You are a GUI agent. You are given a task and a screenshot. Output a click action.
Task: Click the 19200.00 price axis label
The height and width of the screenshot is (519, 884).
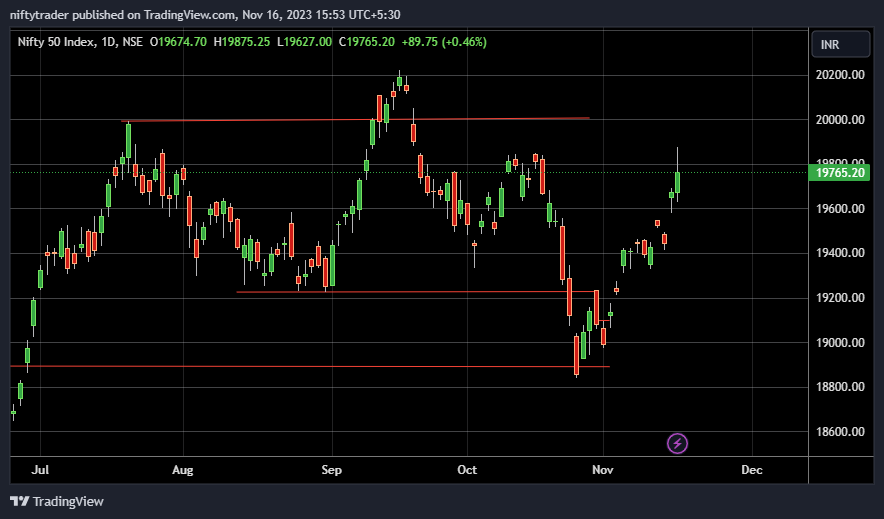tap(840, 298)
